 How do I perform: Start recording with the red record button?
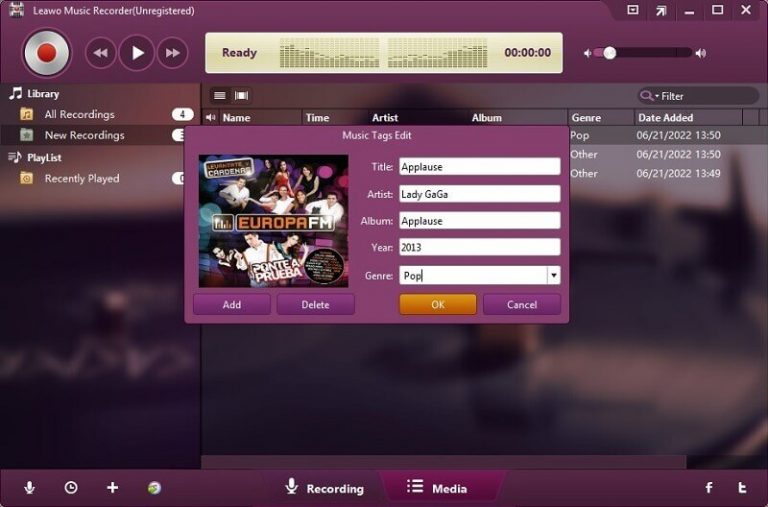click(47, 53)
